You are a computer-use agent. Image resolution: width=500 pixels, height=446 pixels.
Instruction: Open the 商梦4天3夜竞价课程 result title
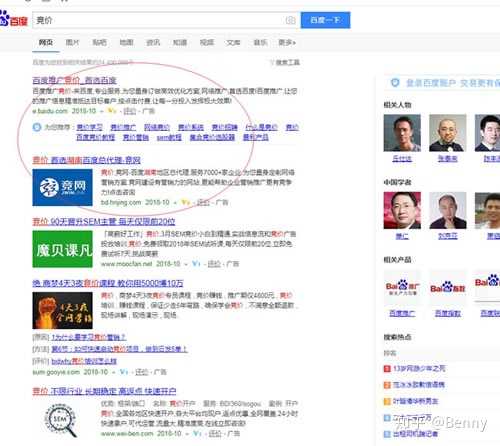(108, 283)
